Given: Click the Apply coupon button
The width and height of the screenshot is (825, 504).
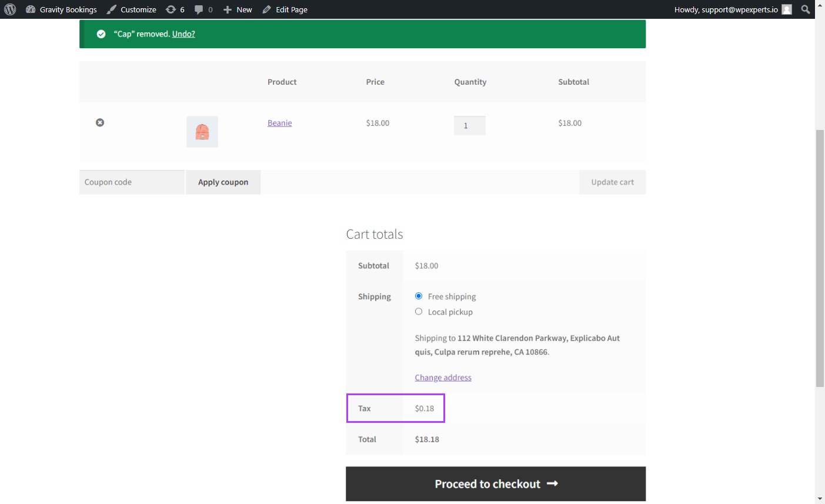Looking at the screenshot, I should (223, 182).
